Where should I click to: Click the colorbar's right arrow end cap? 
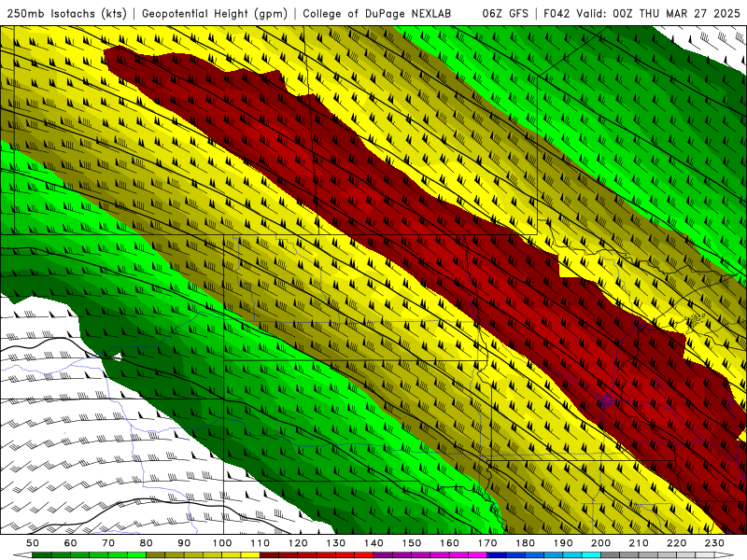point(725,555)
